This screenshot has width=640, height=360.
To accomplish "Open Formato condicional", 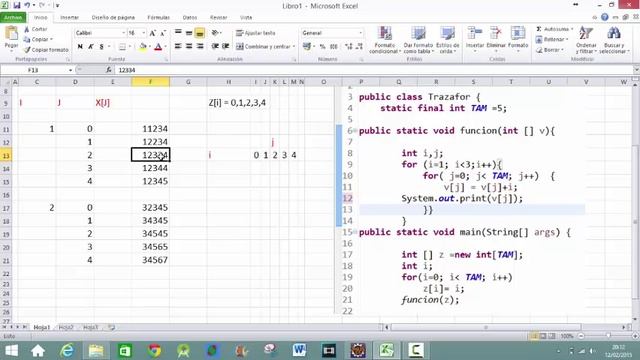I will 384,40.
